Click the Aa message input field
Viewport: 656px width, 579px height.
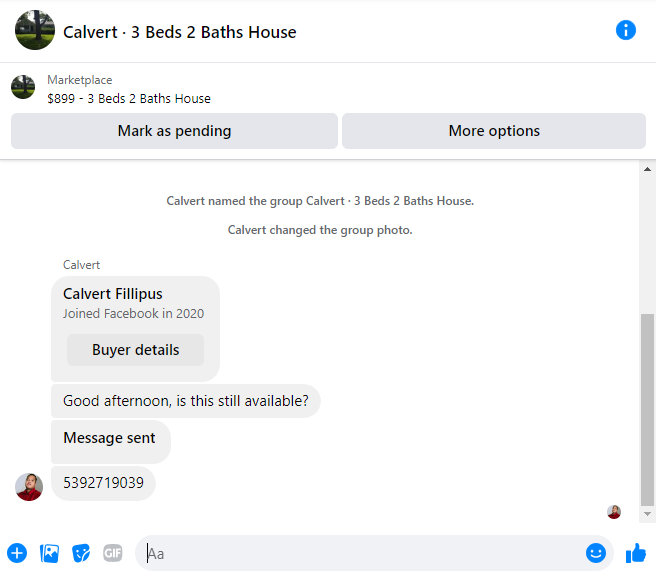coord(364,553)
